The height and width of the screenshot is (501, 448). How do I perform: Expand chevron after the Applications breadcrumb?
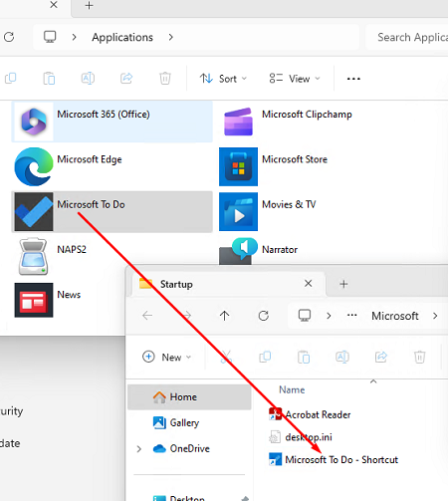click(x=170, y=37)
